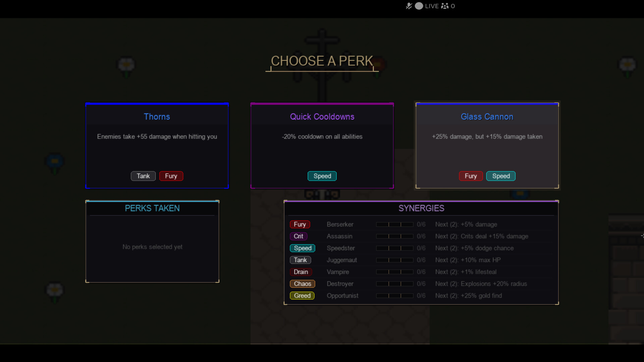Select the Glass Cannon perk card

coord(487,146)
